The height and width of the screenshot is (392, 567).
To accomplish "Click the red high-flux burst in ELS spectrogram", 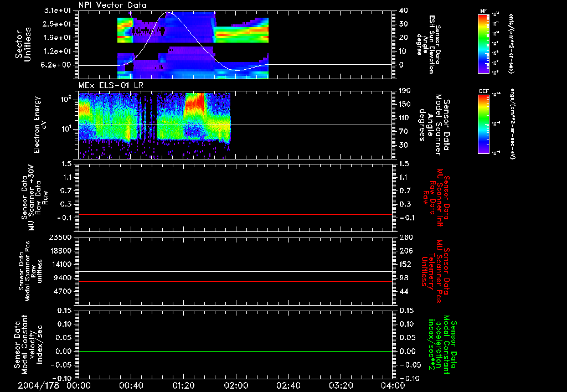I will pos(194,102).
